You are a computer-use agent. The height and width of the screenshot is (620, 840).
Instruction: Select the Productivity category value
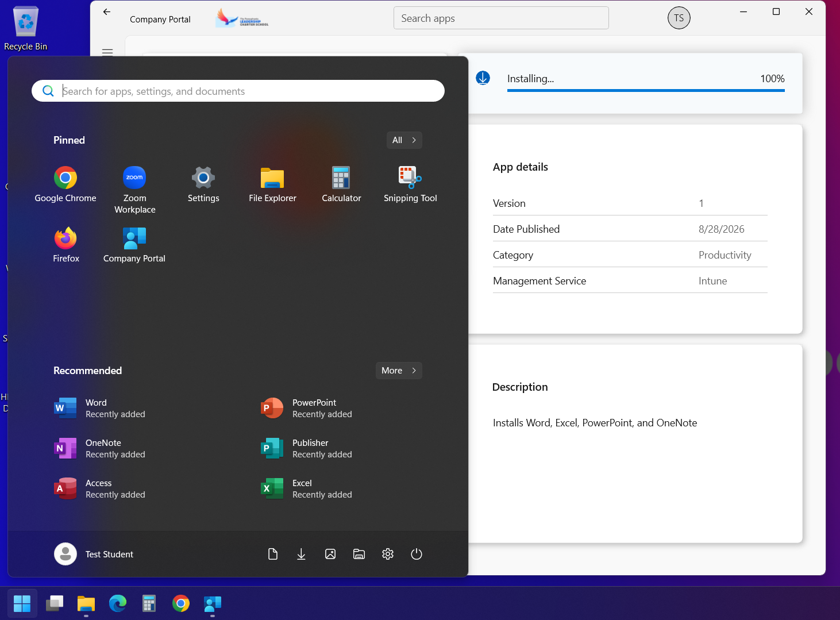[725, 255]
